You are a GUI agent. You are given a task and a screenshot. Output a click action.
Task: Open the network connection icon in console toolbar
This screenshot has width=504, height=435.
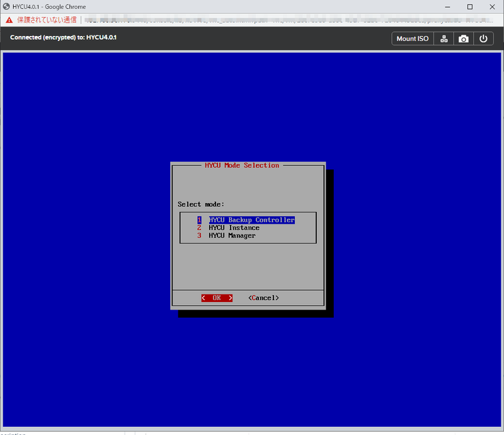[444, 38]
